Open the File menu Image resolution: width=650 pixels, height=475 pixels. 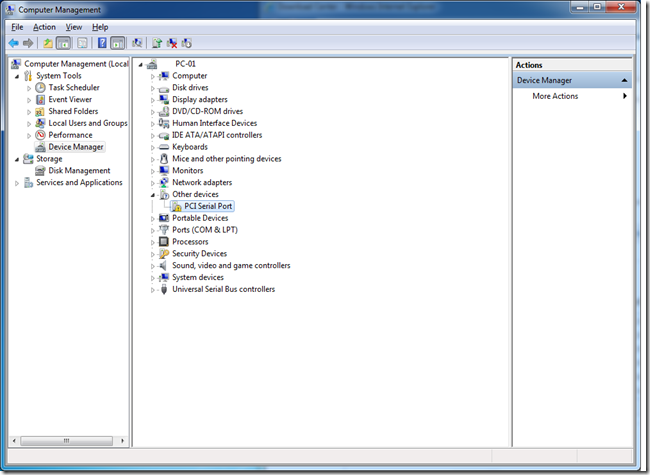click(x=17, y=27)
